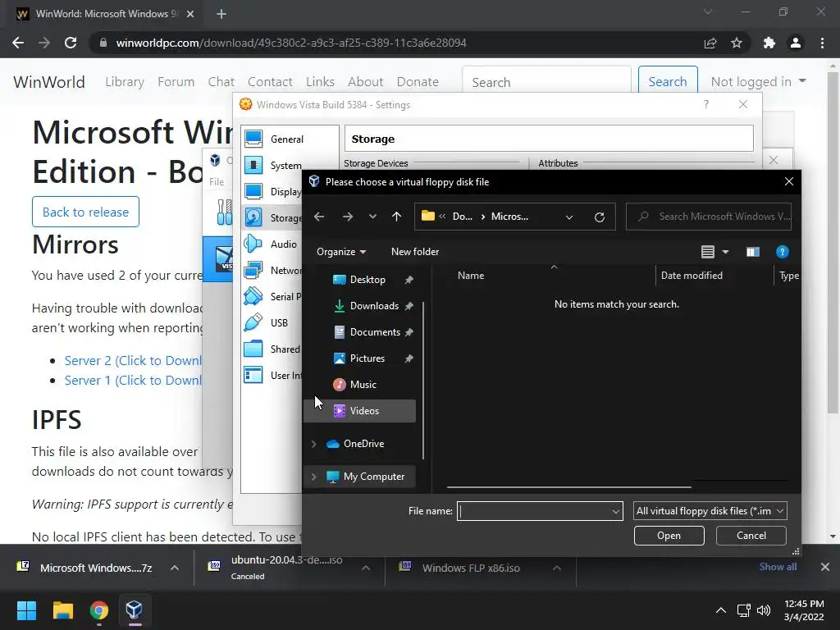
Task: Open the volume control in system tray
Action: click(x=764, y=610)
